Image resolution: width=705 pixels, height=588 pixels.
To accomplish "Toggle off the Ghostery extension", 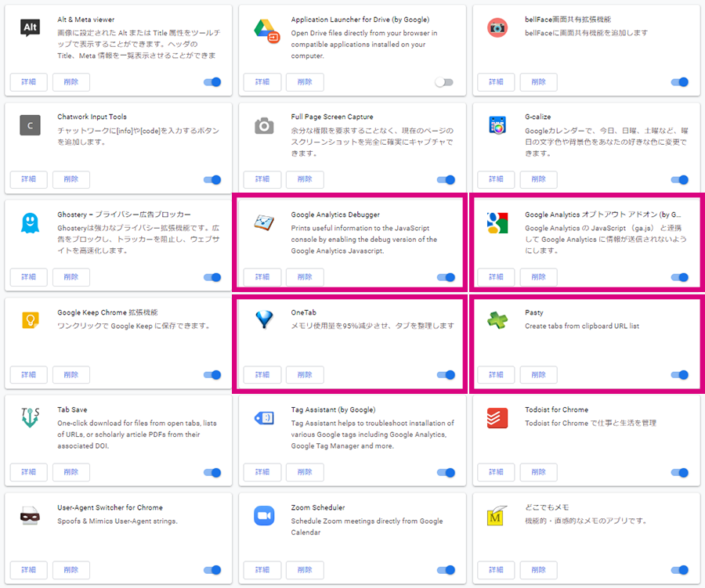I will tap(212, 277).
